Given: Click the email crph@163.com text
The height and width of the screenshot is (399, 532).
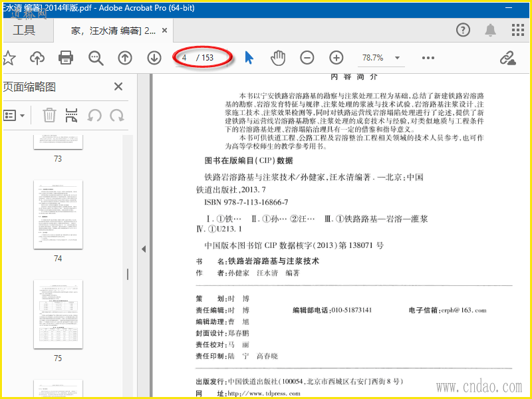Looking at the screenshot, I should point(464,310).
